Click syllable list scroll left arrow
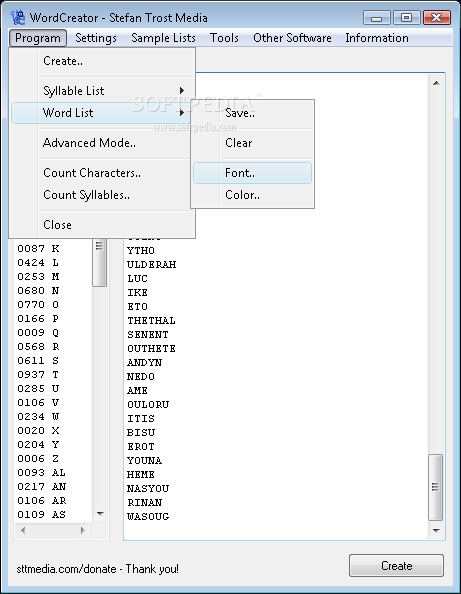461x594 pixels. [23, 530]
